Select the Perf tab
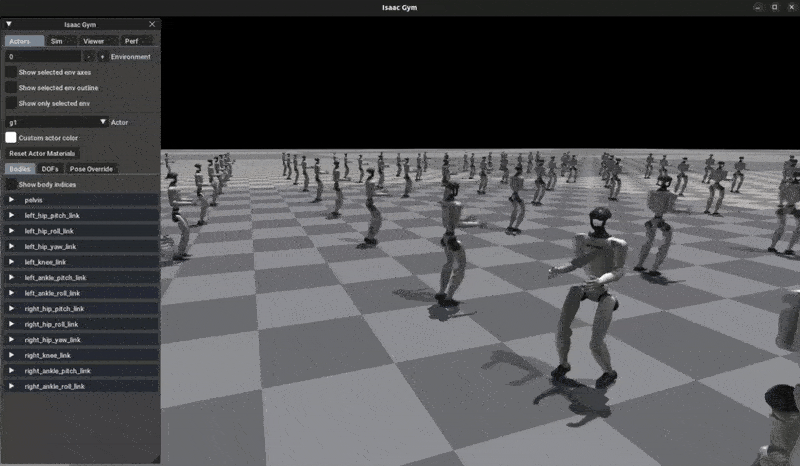The image size is (800, 466). [132, 41]
